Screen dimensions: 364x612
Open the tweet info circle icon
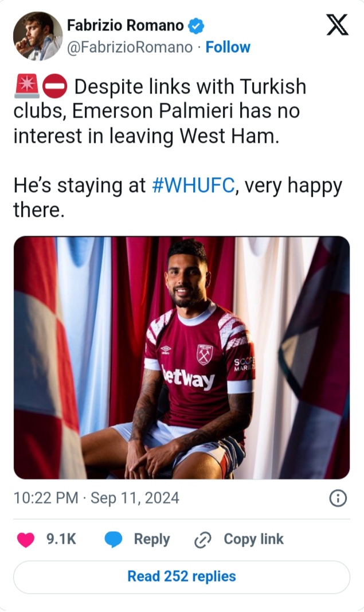(x=338, y=498)
